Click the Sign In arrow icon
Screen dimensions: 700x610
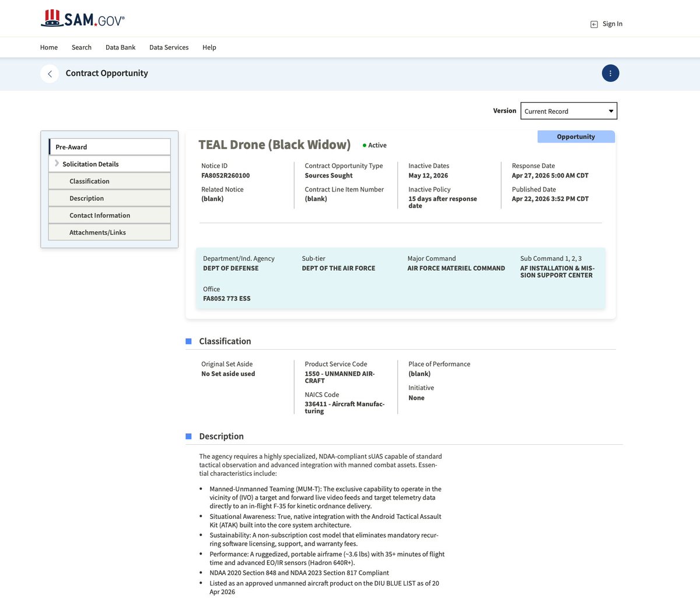(594, 25)
